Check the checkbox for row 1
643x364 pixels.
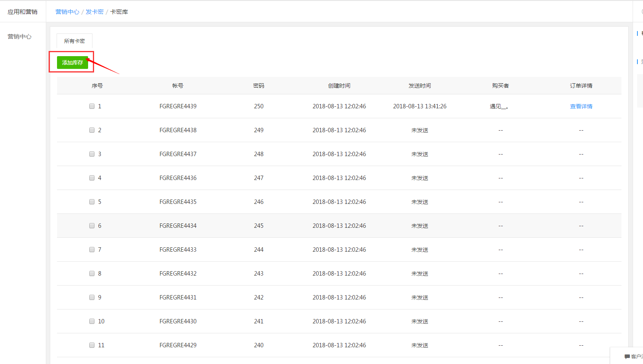92,106
